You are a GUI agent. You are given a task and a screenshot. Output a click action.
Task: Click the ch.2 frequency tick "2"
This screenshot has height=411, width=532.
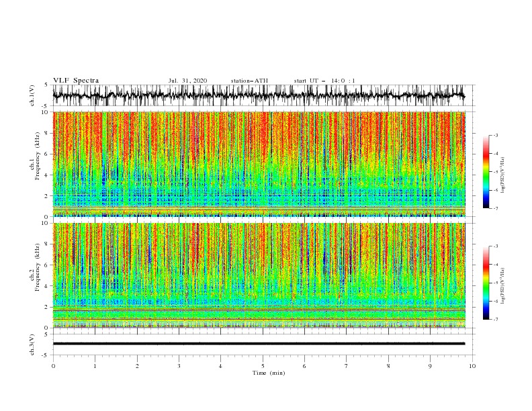pos(46,307)
